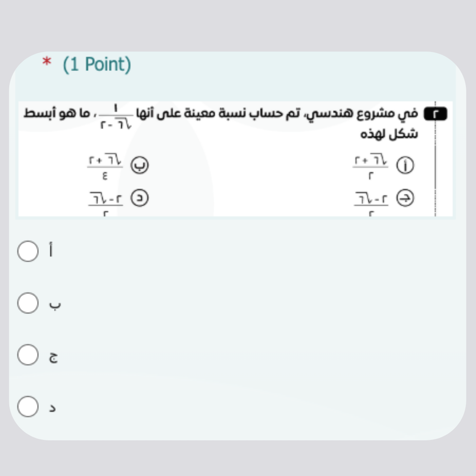This screenshot has width=476, height=476.
Task: Click the أ answer label text
Action: [x=52, y=251]
